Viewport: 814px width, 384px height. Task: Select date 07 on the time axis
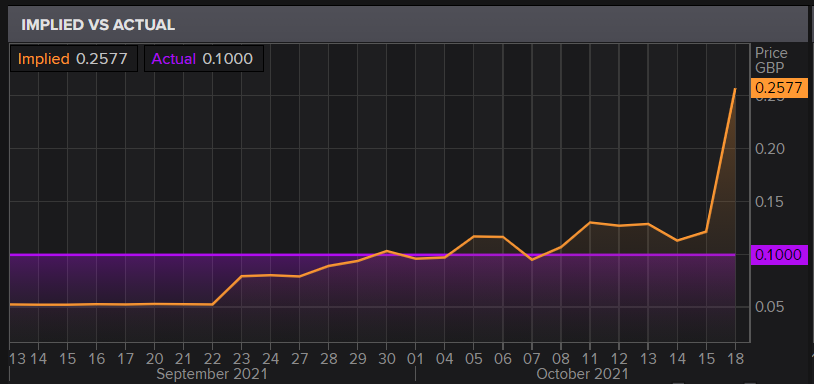[532, 359]
